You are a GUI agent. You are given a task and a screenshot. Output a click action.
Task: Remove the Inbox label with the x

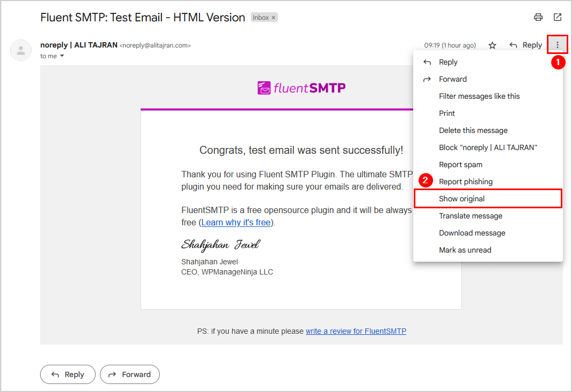273,18
